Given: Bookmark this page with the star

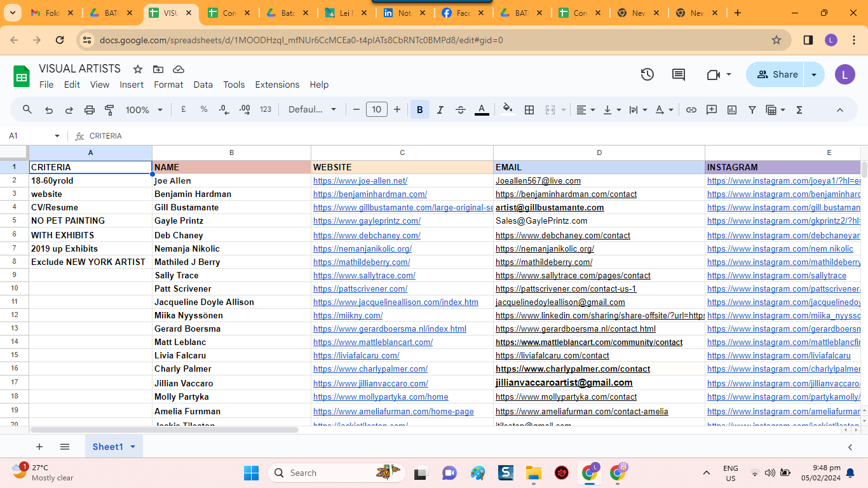Looking at the screenshot, I should point(776,40).
